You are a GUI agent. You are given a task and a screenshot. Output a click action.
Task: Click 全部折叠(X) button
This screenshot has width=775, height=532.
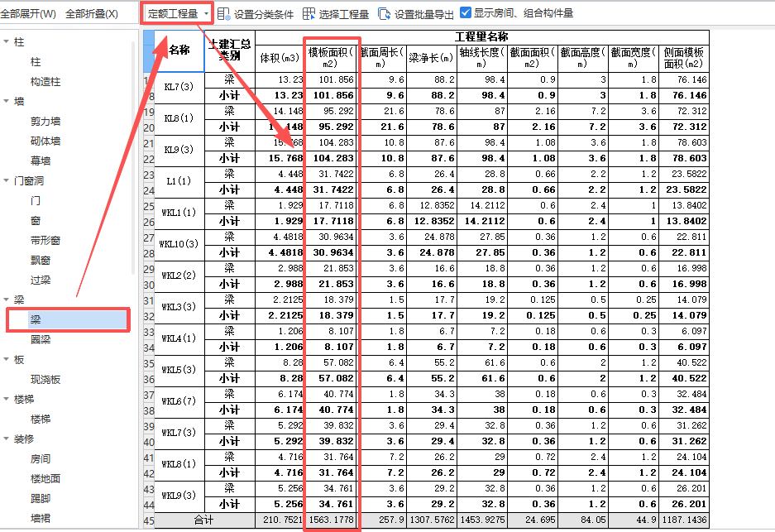point(92,14)
